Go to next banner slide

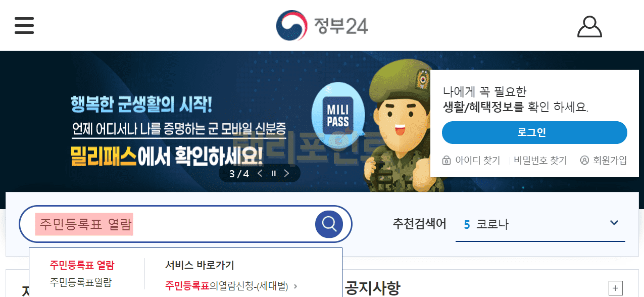286,174
